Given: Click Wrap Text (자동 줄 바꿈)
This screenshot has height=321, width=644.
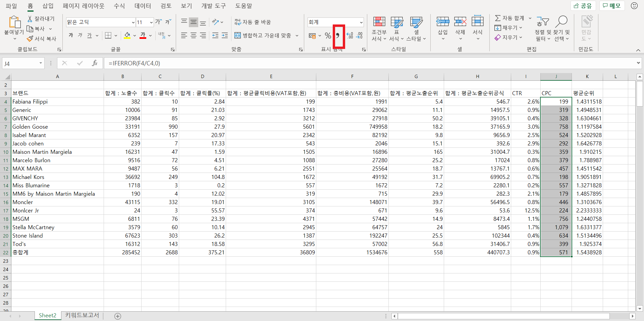Looking at the screenshot, I should (x=253, y=22).
